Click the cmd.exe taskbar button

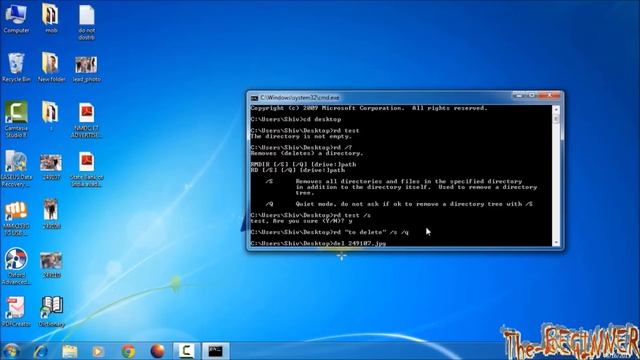[x=216, y=351]
